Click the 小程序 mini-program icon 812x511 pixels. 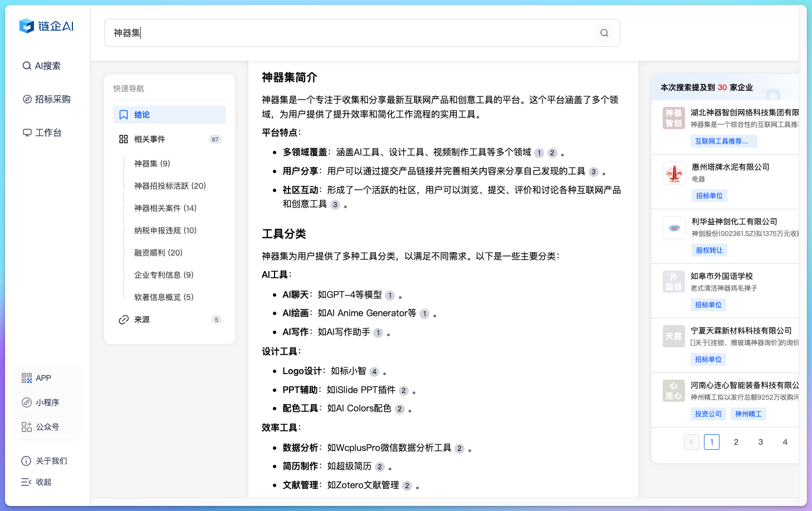pos(26,402)
